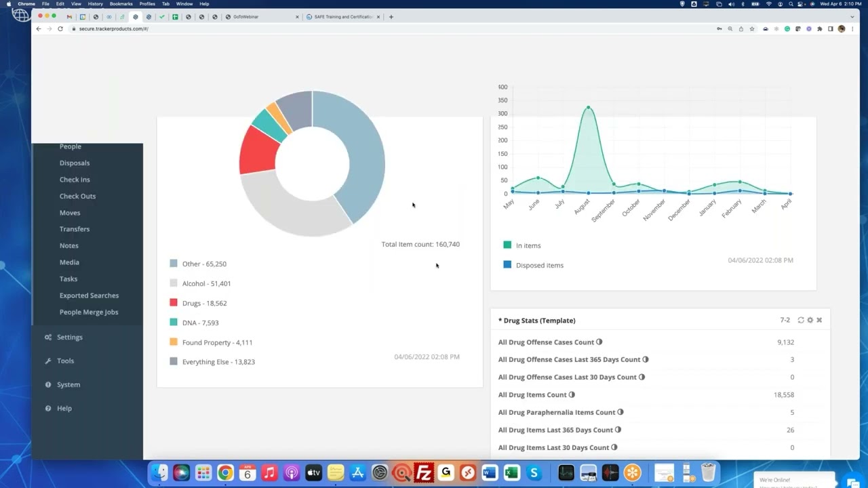
Task: Switch to the GoToWebinar browser tab
Action: [x=261, y=16]
